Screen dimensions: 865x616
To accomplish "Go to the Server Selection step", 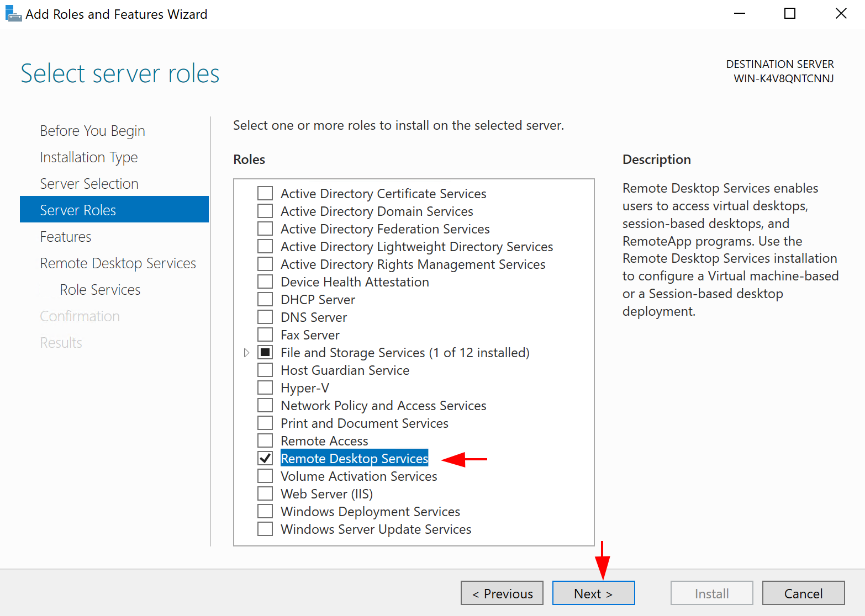I will point(89,183).
